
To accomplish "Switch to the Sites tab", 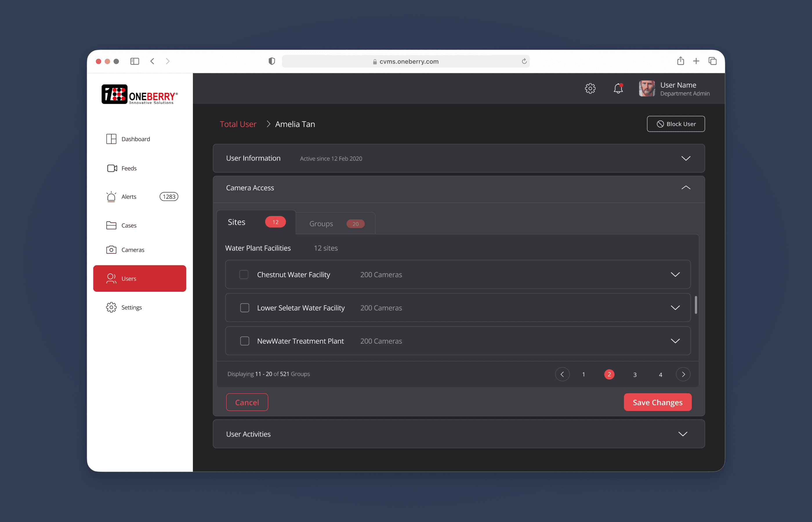I will [x=256, y=222].
